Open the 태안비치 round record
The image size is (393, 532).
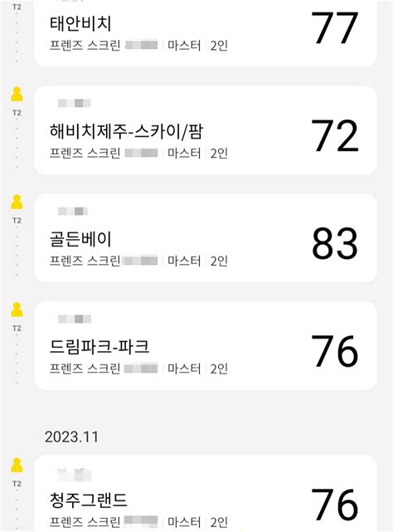[206, 33]
